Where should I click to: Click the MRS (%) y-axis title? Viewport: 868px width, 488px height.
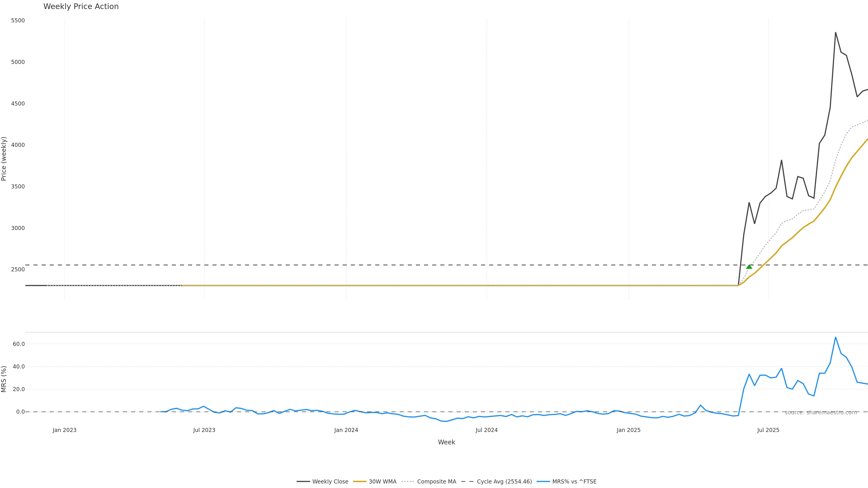[4, 379]
